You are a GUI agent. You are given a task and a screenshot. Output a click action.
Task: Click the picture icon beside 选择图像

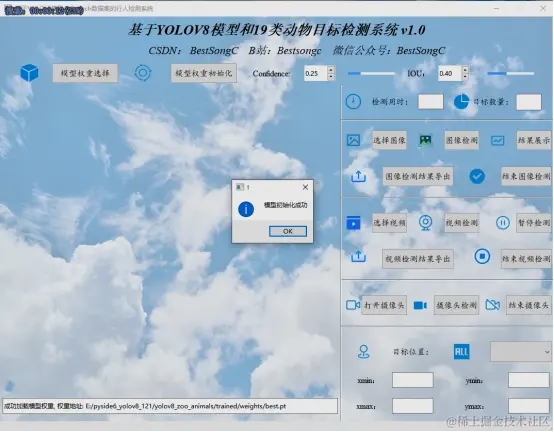(x=353, y=140)
